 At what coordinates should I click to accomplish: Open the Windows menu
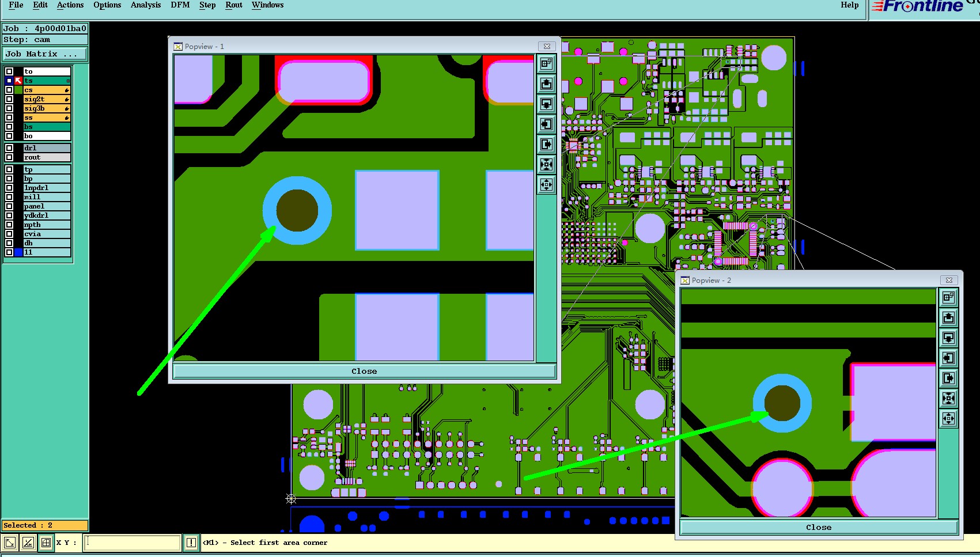[268, 5]
